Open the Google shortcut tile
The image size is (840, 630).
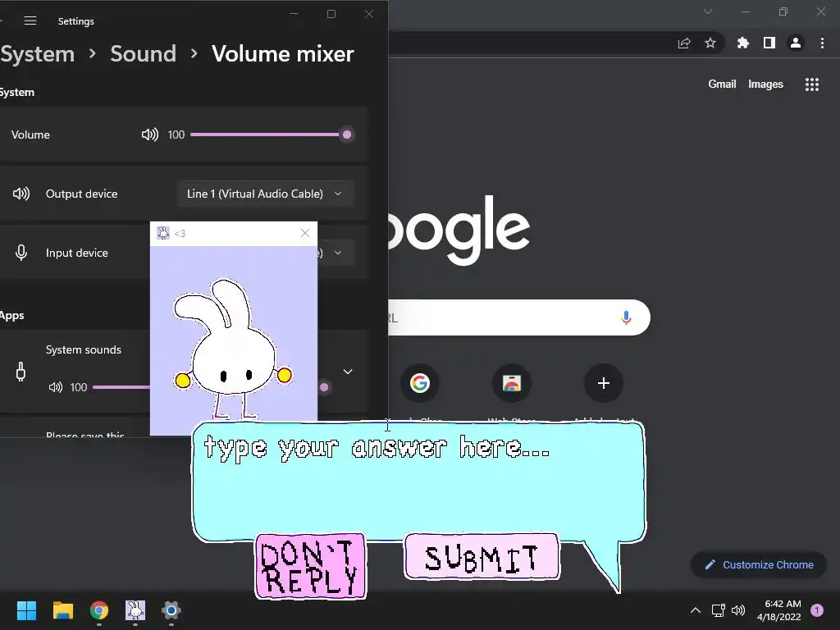(x=420, y=383)
